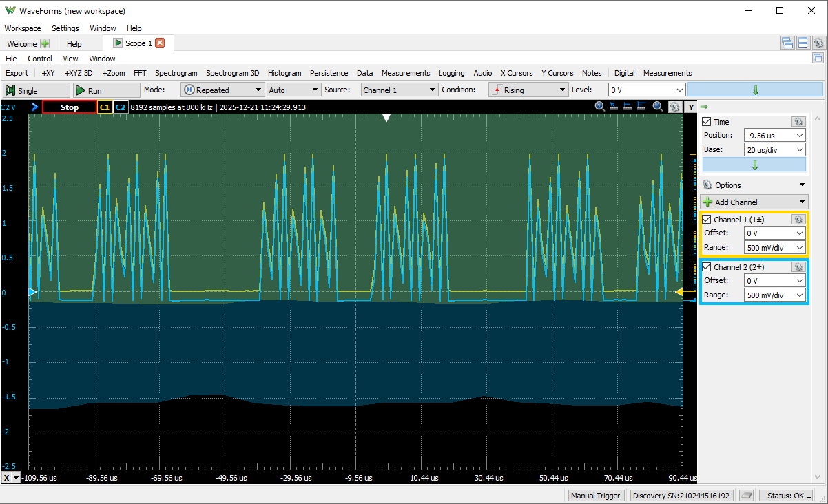
Task: Open the FFT view
Action: tap(140, 73)
